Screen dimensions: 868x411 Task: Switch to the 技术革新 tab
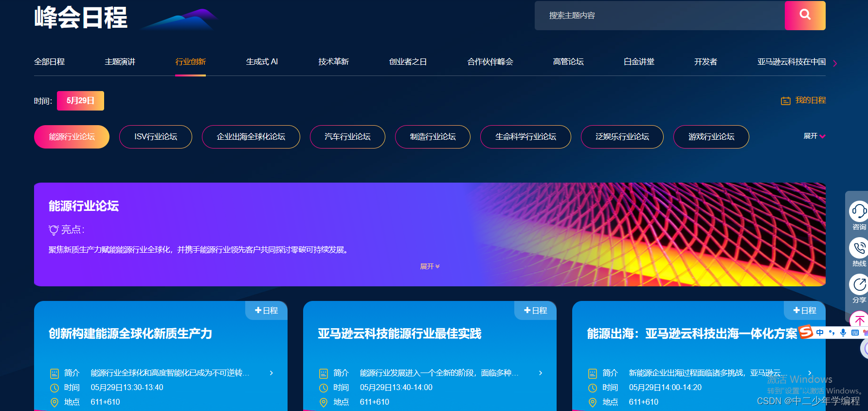pos(333,62)
